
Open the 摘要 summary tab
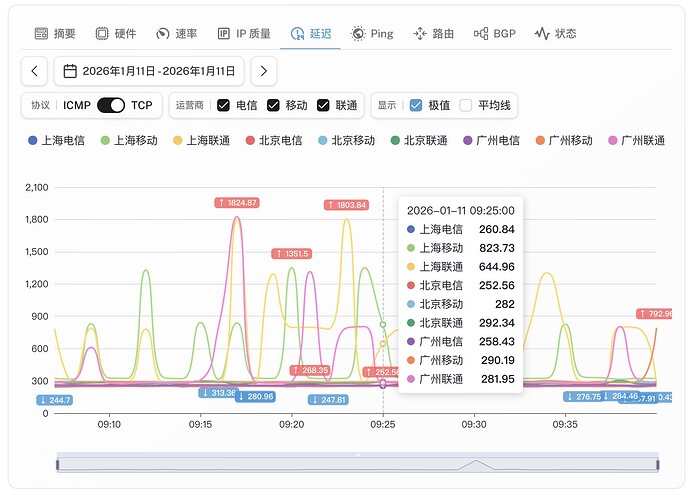pos(55,33)
